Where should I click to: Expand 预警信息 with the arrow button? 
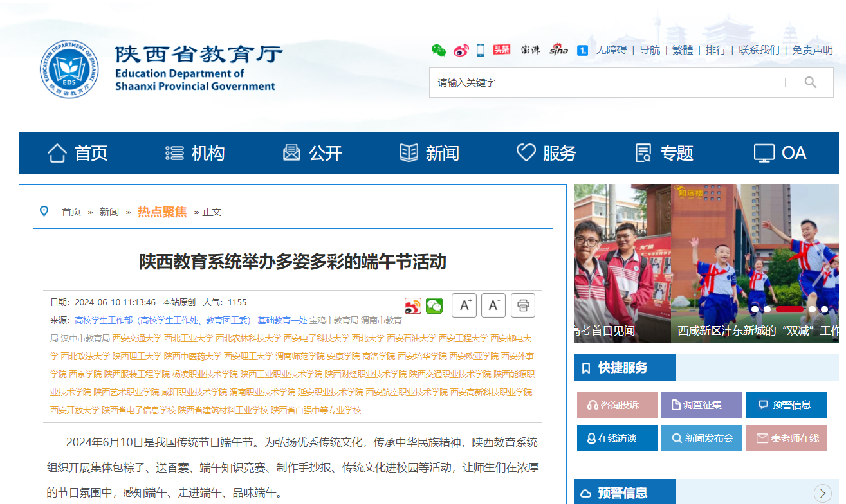click(822, 493)
